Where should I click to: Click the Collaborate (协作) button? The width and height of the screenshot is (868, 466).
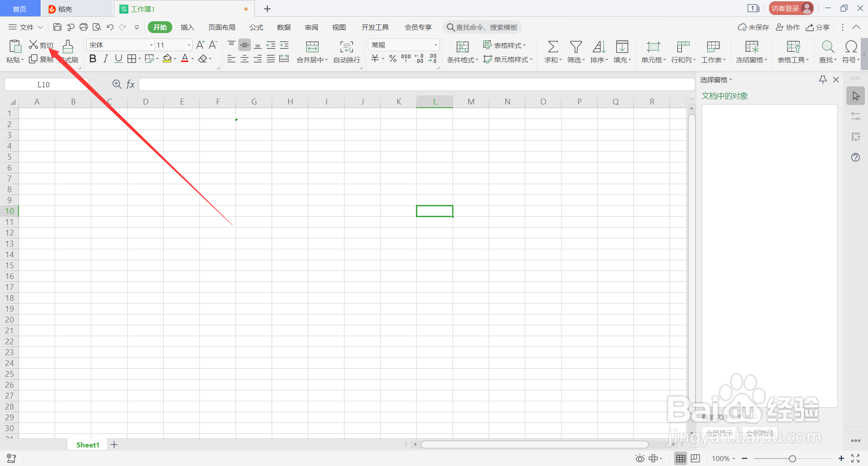pyautogui.click(x=788, y=27)
